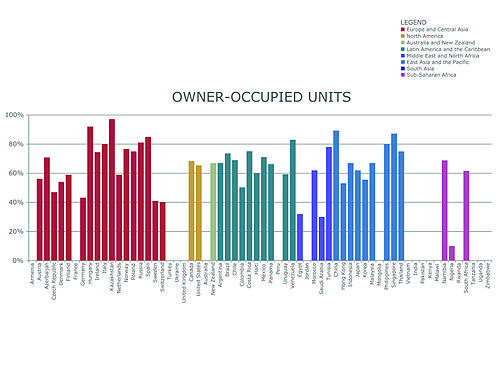Select the blue Singapore bar
Viewport: 500px width, 386px height.
(x=394, y=197)
